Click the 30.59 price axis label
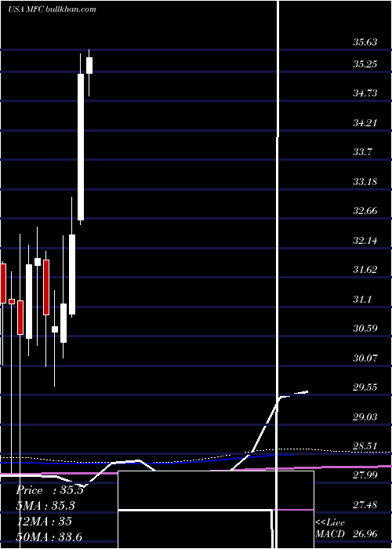Viewport: 392px width, 549px height. tap(365, 329)
